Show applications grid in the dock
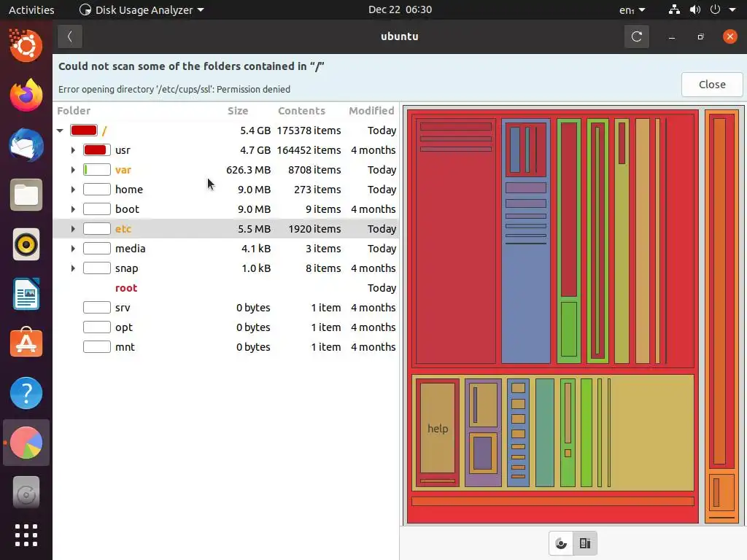747x560 pixels. tap(26, 535)
